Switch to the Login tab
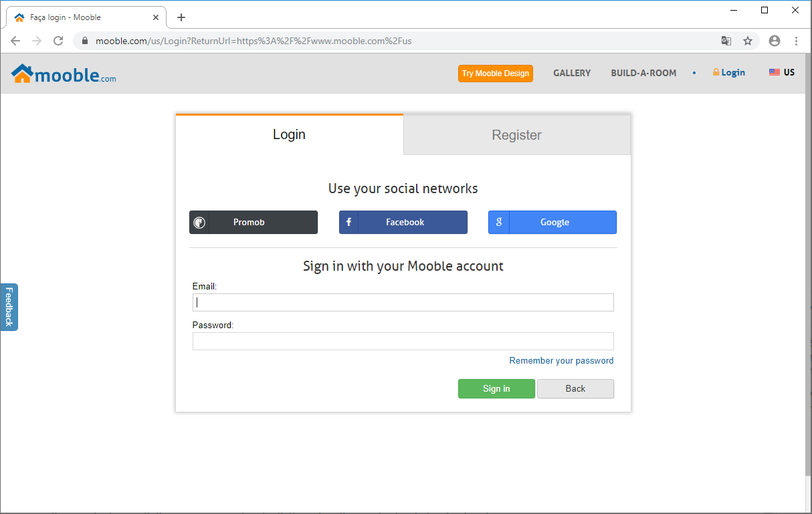The image size is (812, 514). point(290,134)
